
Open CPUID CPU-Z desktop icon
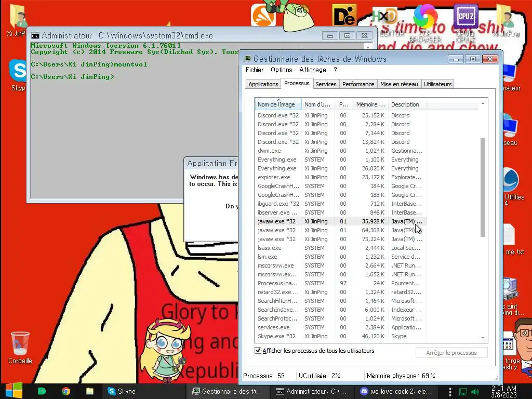click(465, 23)
